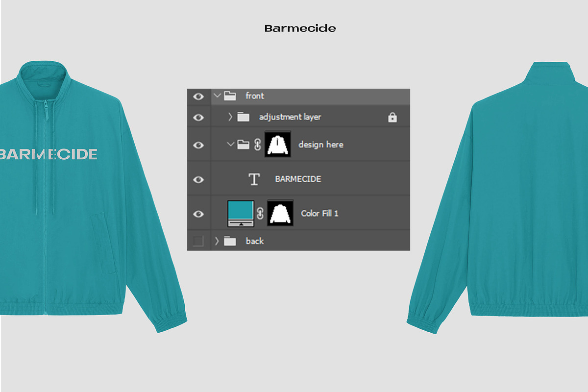
Task: Click the zipper pull on front jacket
Action: 47,110
